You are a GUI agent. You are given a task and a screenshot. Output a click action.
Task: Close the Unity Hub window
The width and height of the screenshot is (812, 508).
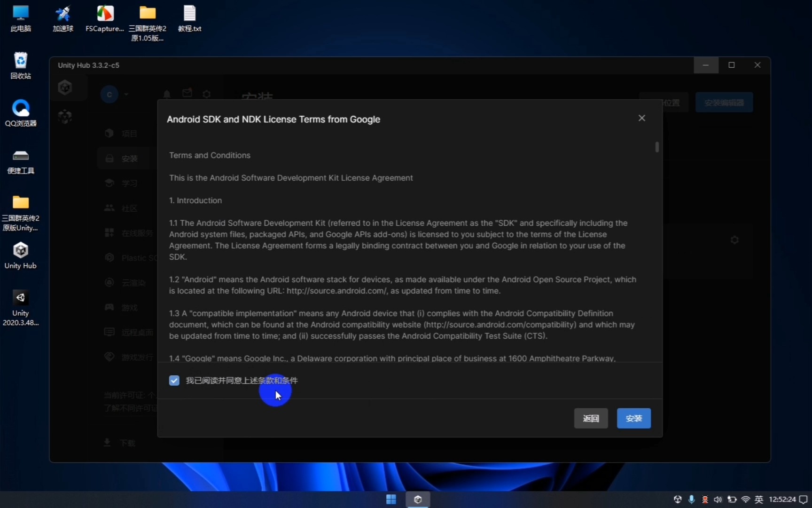pos(757,65)
